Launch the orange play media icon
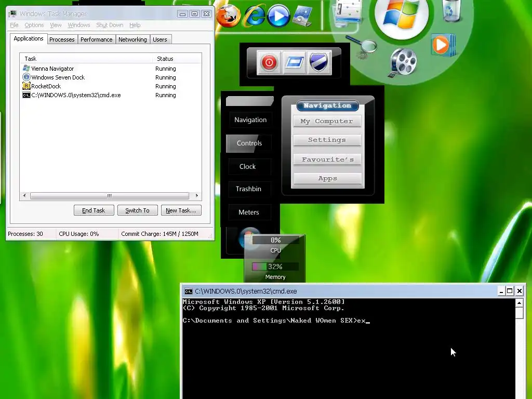The height and width of the screenshot is (399, 532). [443, 45]
